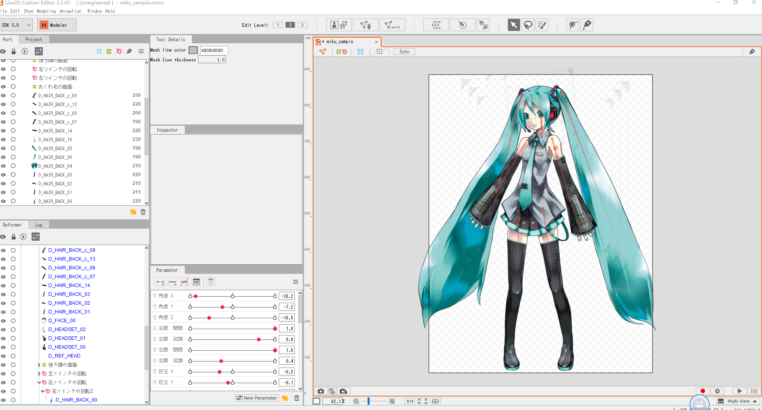This screenshot has width=762, height=410.
Task: Open the SDK 3.0 version dropdown
Action: coord(17,25)
